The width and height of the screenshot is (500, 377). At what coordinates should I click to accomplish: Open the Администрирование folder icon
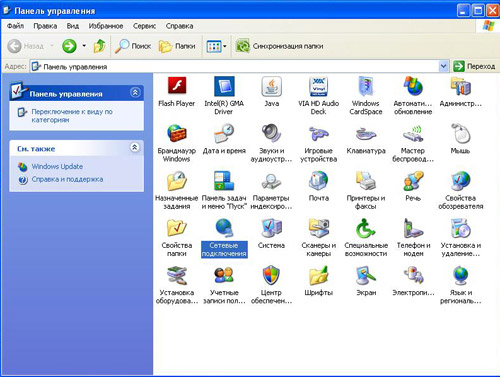point(460,87)
